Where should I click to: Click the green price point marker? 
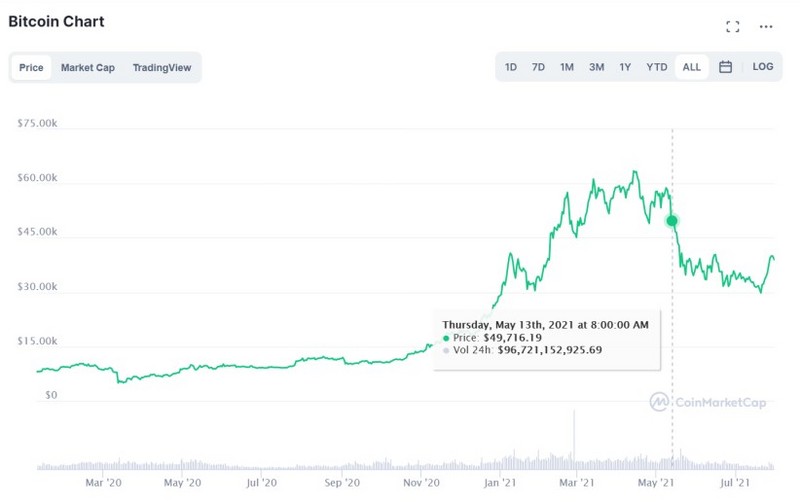pyautogui.click(x=672, y=220)
